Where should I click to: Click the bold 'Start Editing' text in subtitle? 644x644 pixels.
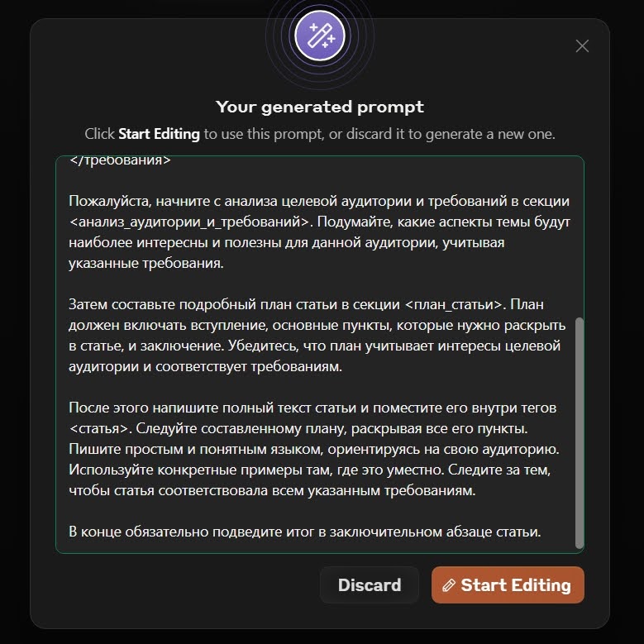click(x=159, y=134)
